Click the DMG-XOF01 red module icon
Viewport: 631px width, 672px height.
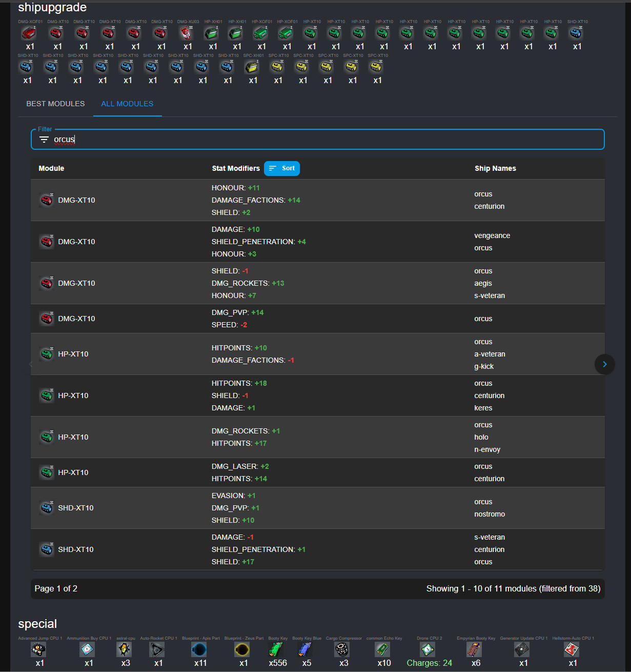[29, 33]
